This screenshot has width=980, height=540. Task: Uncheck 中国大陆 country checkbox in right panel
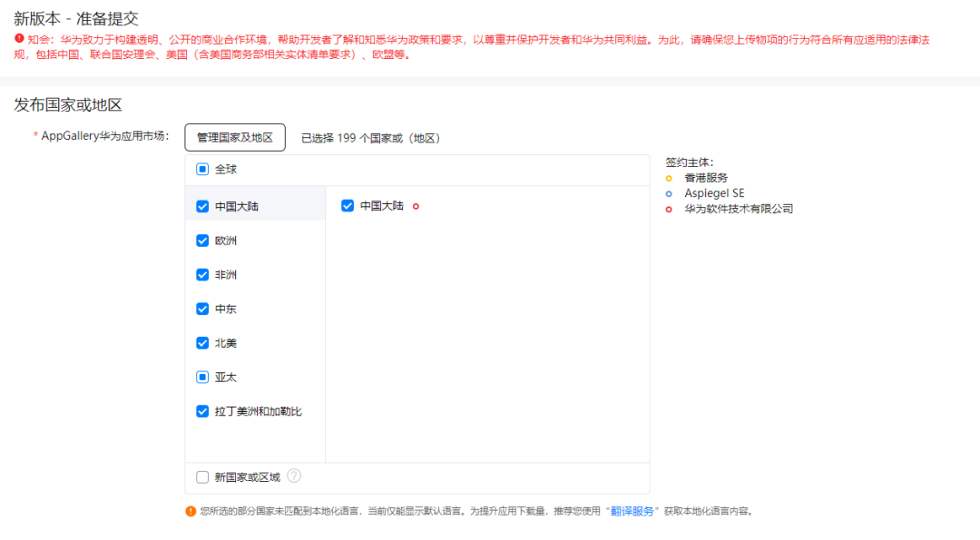pyautogui.click(x=348, y=206)
